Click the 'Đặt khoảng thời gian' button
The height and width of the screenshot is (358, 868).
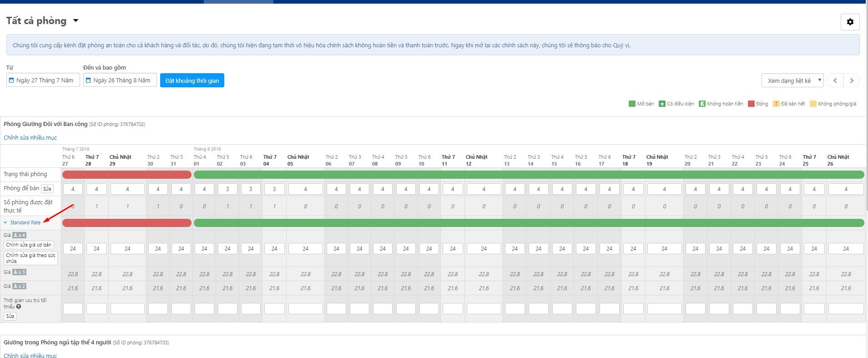192,81
